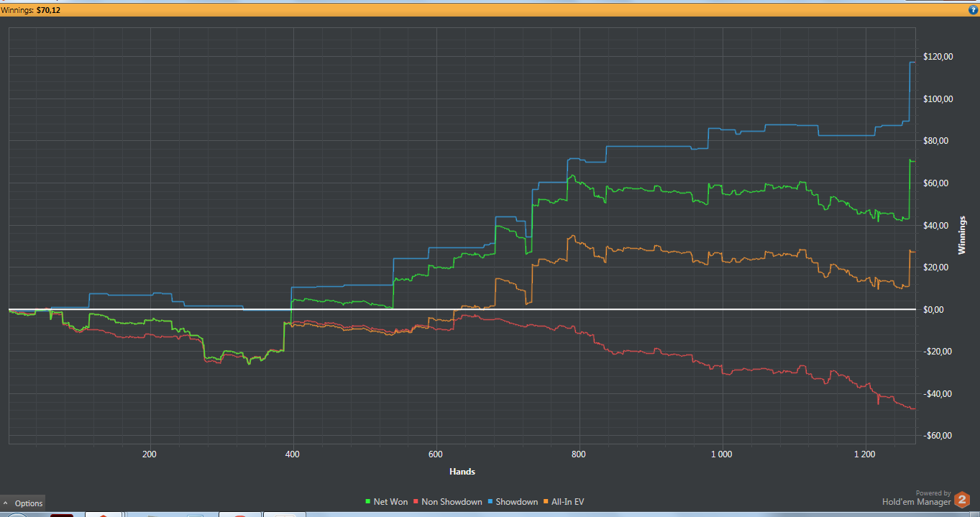Screen dimensions: 980x517
Task: Toggle the Showdown series label
Action: (517, 502)
